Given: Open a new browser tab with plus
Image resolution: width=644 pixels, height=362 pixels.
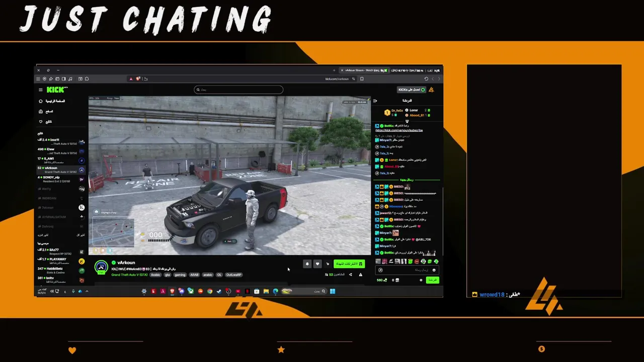Looking at the screenshot, I should [334, 70].
